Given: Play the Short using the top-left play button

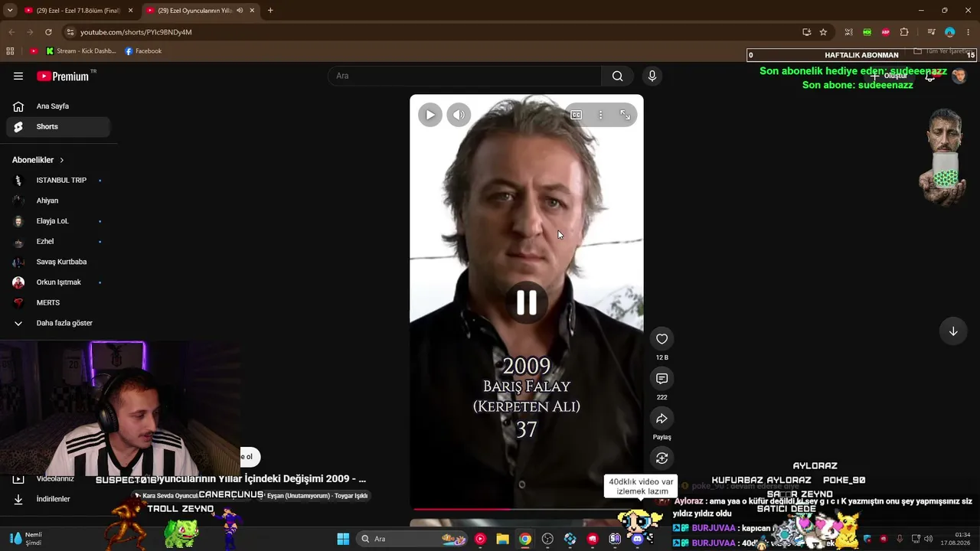Looking at the screenshot, I should [x=430, y=115].
